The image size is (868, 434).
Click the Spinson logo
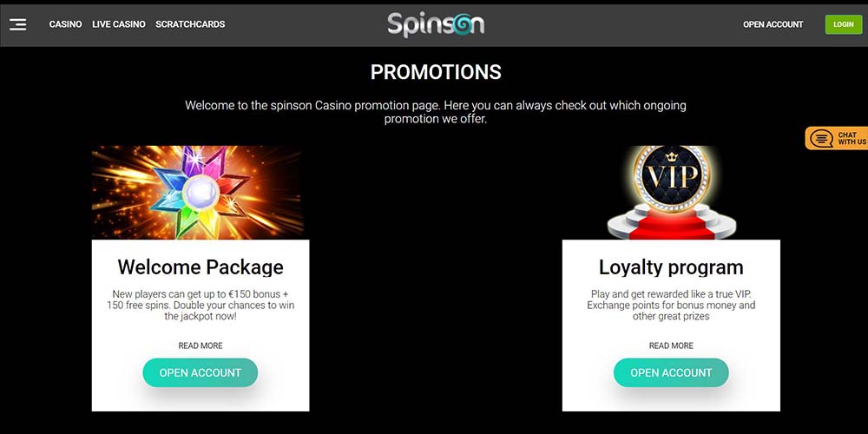(436, 24)
